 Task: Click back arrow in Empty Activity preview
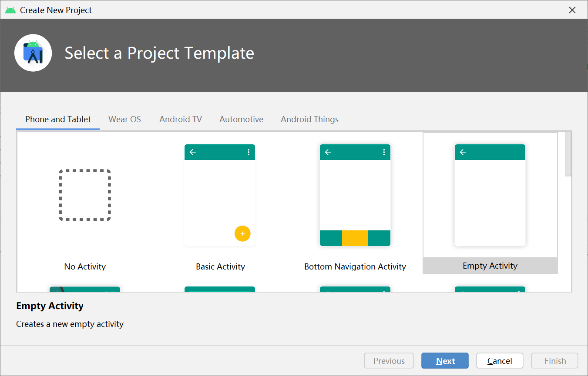click(463, 152)
